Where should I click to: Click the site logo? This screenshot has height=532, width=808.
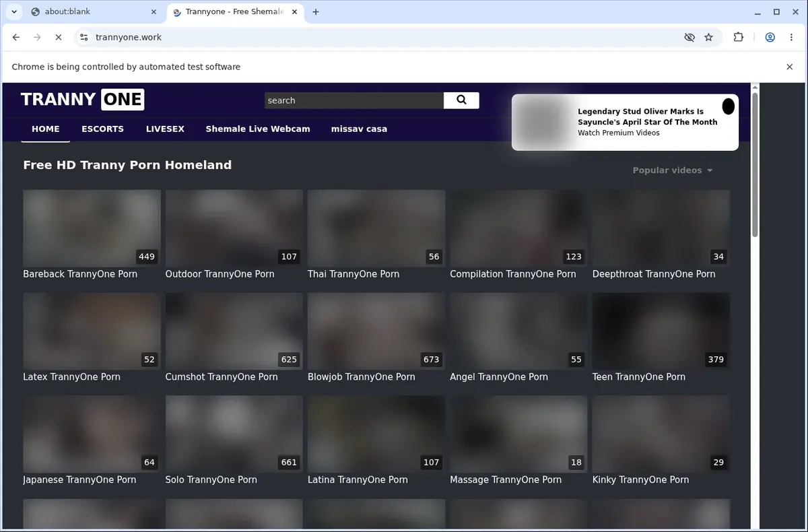click(82, 100)
